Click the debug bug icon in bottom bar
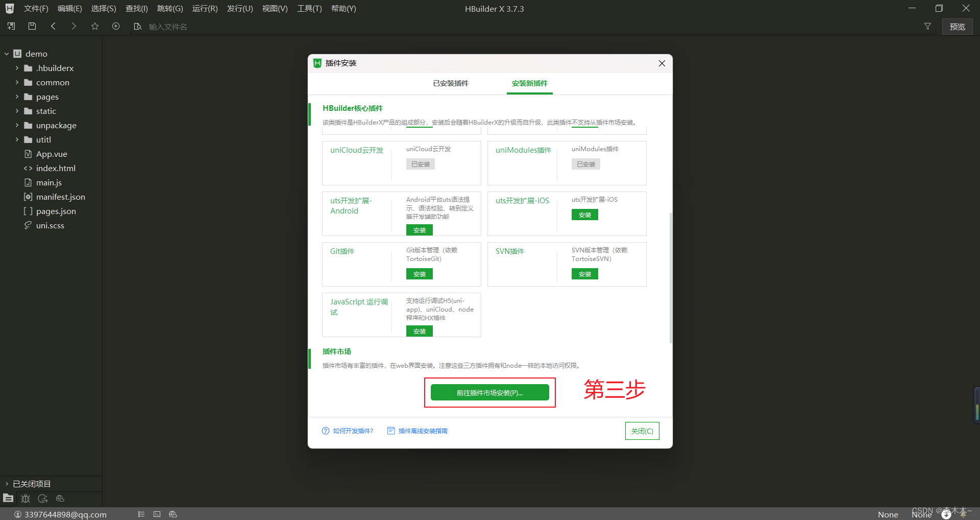 click(x=26, y=499)
